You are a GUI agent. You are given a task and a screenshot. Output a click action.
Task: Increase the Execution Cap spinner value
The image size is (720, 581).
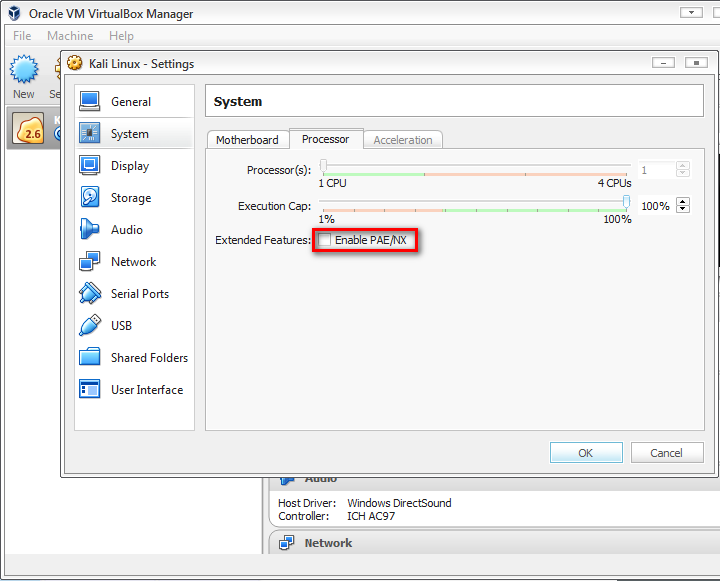pyautogui.click(x=683, y=201)
